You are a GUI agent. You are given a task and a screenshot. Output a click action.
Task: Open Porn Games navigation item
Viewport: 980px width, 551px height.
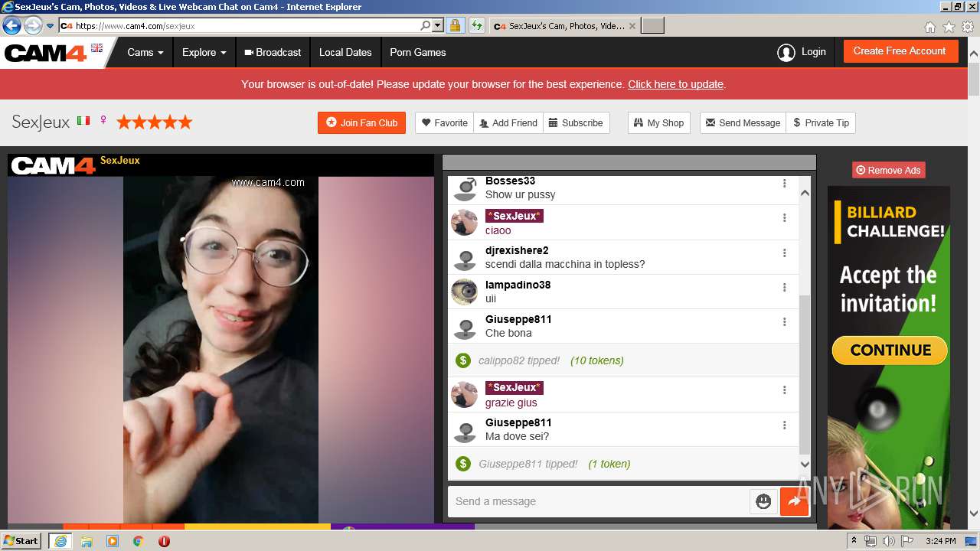point(417,53)
